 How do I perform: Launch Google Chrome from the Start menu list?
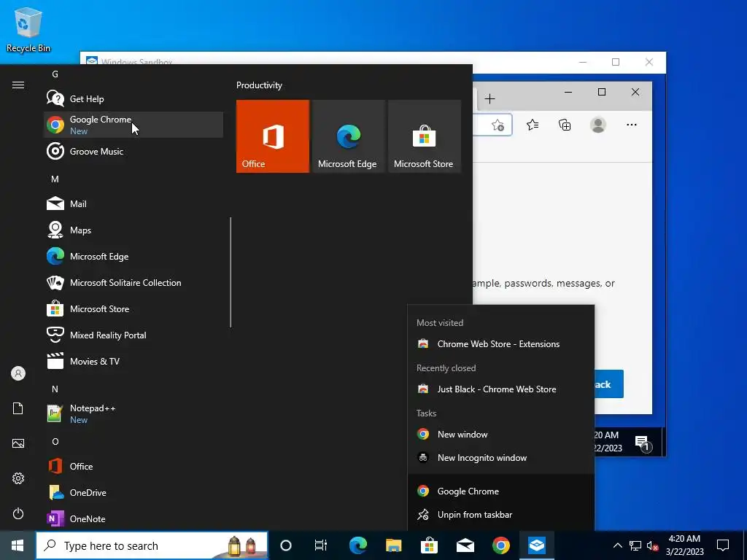(x=133, y=125)
